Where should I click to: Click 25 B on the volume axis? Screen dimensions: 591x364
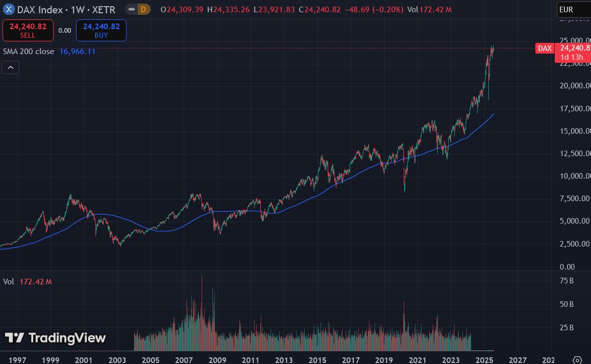(x=567, y=328)
